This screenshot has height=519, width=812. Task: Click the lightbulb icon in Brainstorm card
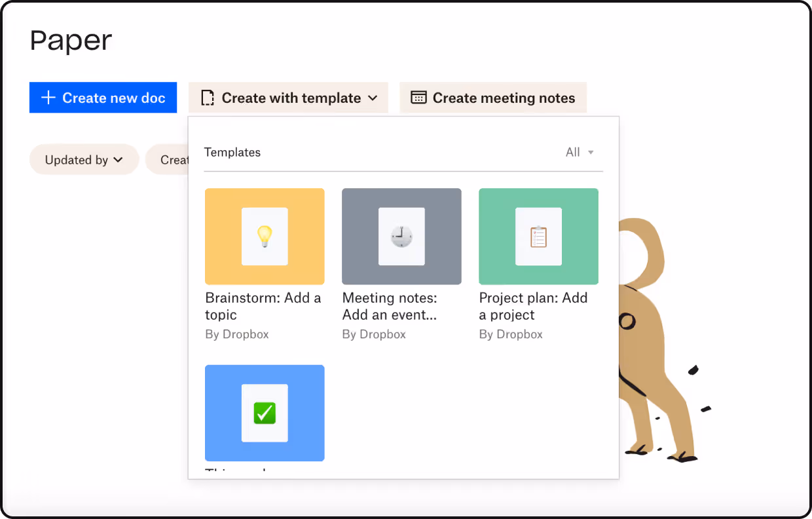[x=265, y=236]
